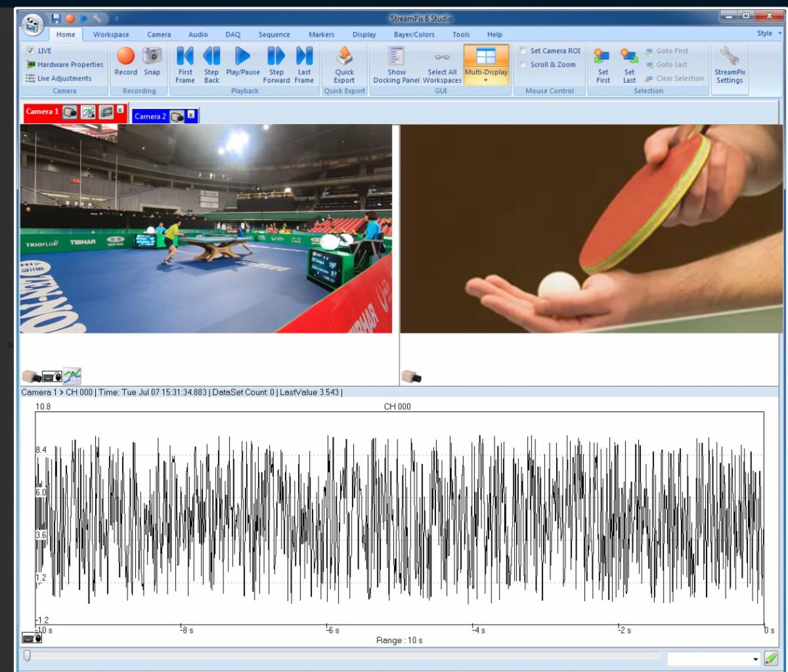Screen dimensions: 788x672
Task: Open Quick Export
Action: [x=344, y=57]
